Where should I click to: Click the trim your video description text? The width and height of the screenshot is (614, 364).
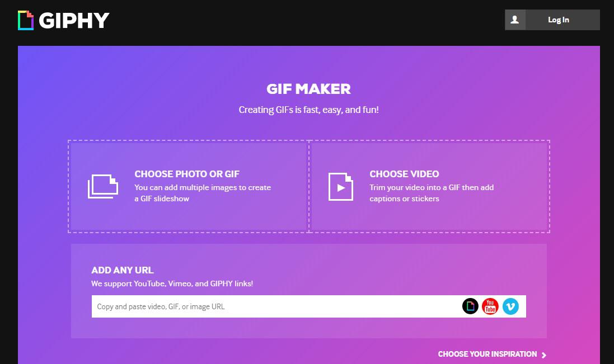[x=432, y=193]
